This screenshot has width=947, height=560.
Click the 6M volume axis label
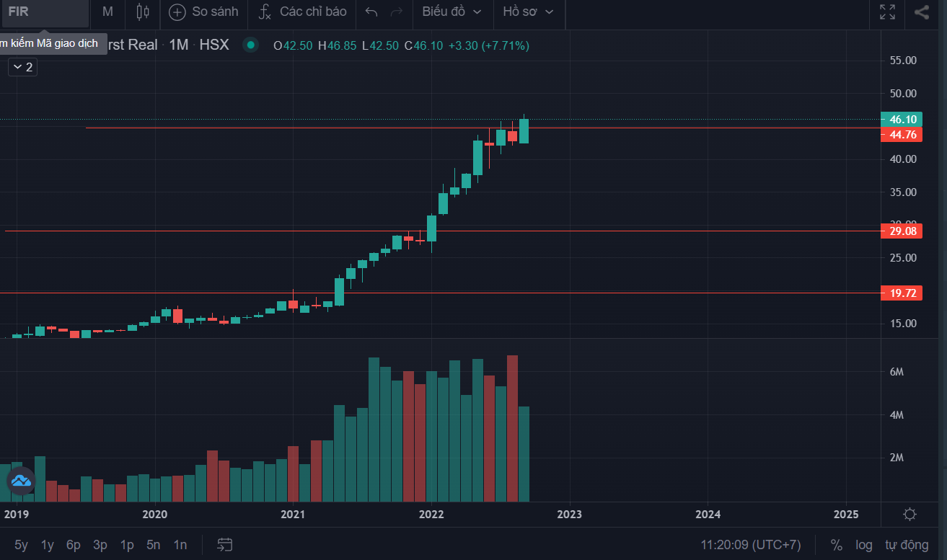[x=897, y=372]
